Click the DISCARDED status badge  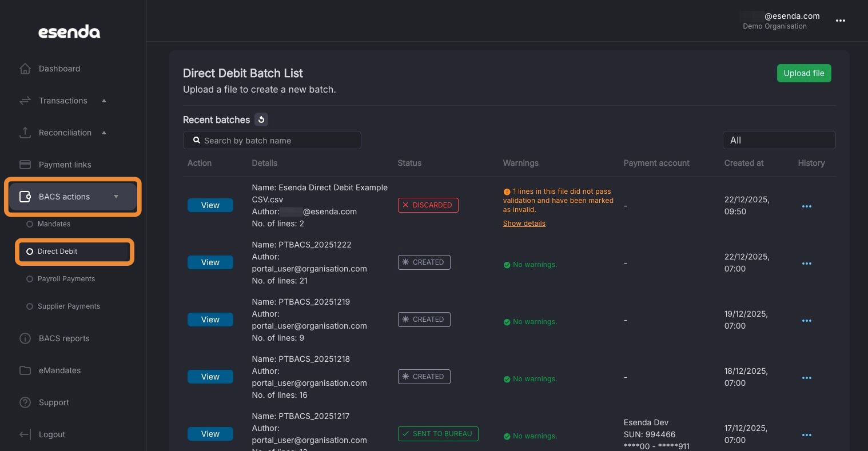click(x=428, y=205)
